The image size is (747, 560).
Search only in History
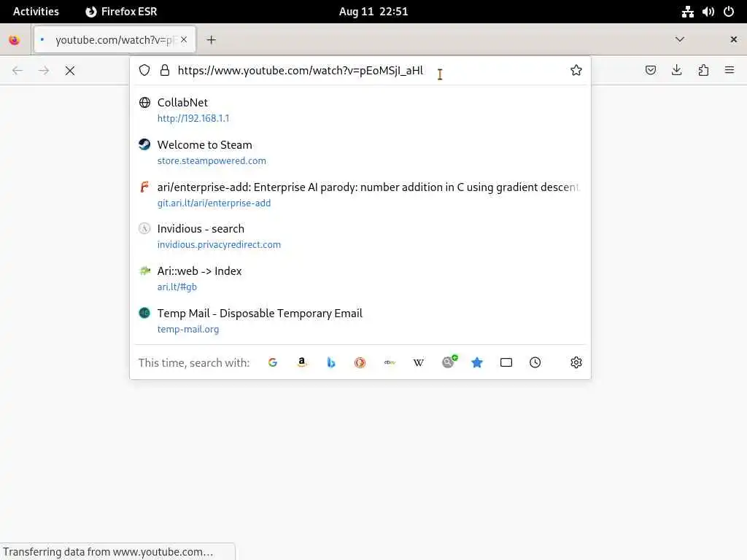pyautogui.click(x=535, y=362)
